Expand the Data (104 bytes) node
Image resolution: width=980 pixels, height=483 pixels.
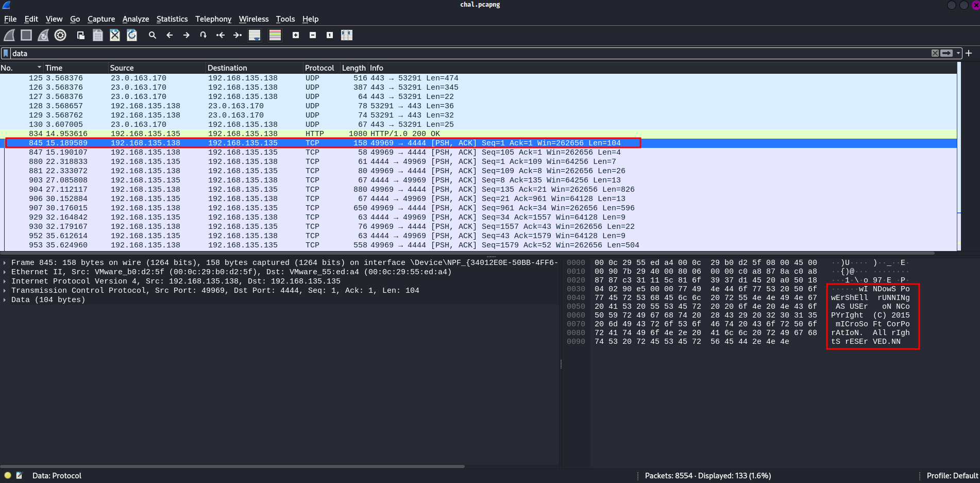click(5, 300)
